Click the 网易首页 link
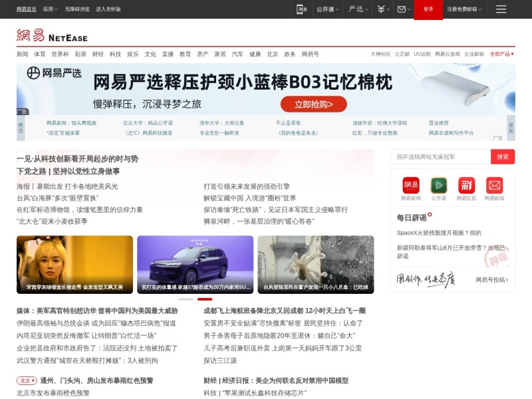This screenshot has height=399, width=532. tap(27, 9)
